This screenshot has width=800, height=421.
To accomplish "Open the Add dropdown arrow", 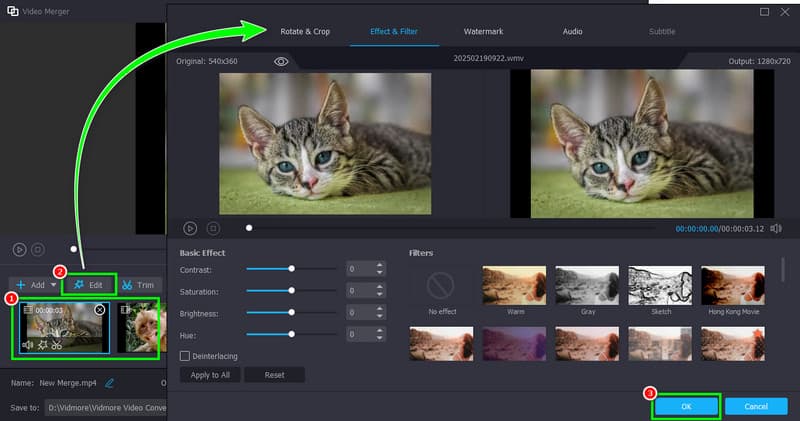I will pyautogui.click(x=53, y=285).
